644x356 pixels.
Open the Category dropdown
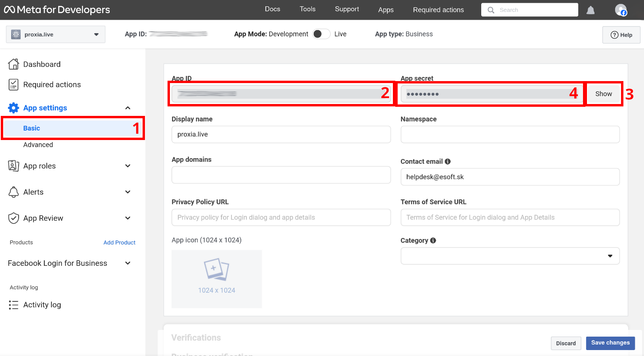tap(510, 256)
